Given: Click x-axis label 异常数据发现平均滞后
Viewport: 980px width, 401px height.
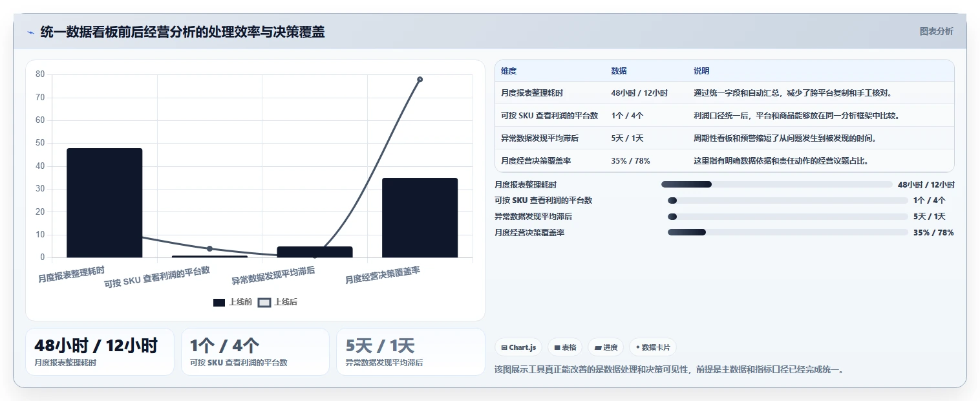Looking at the screenshot, I should pos(273,276).
